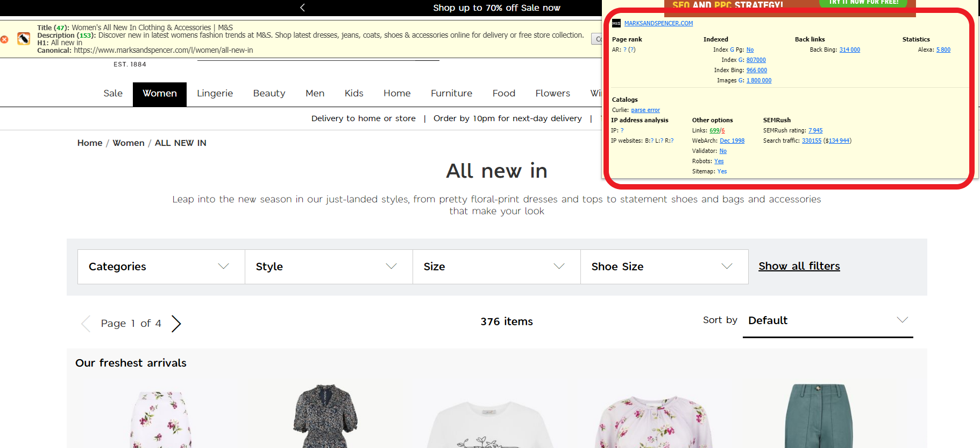Image resolution: width=980 pixels, height=448 pixels.
Task: Open the lilac floral blouse thumbnail
Action: click(x=654, y=422)
